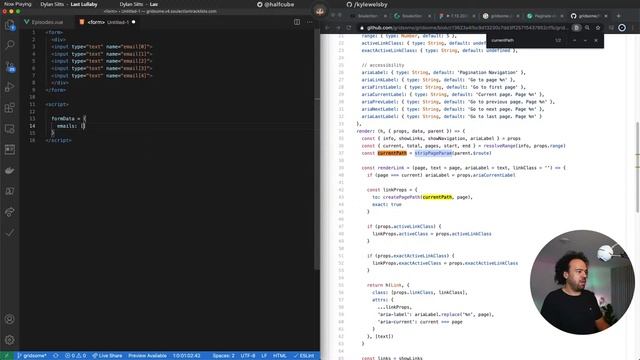640x360 pixels.
Task: Open a new browser tab
Action: tap(618, 16)
